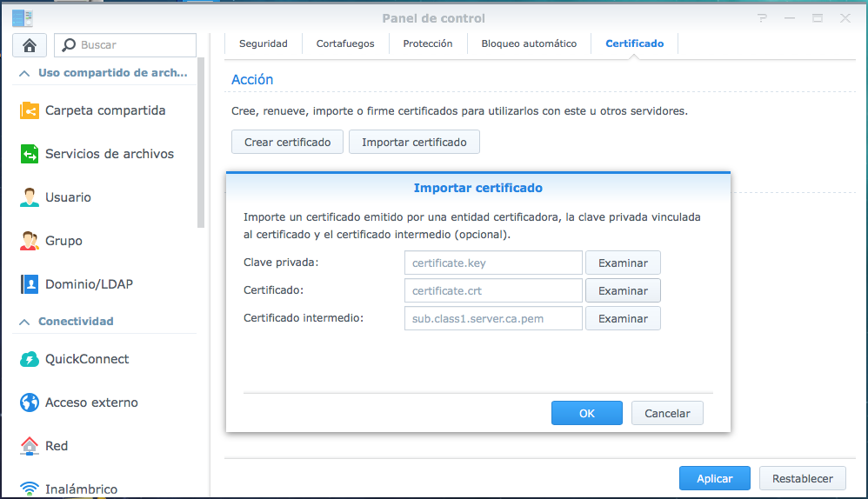The image size is (868, 499).
Task: Switch to the Seguridad tab
Action: click(263, 43)
